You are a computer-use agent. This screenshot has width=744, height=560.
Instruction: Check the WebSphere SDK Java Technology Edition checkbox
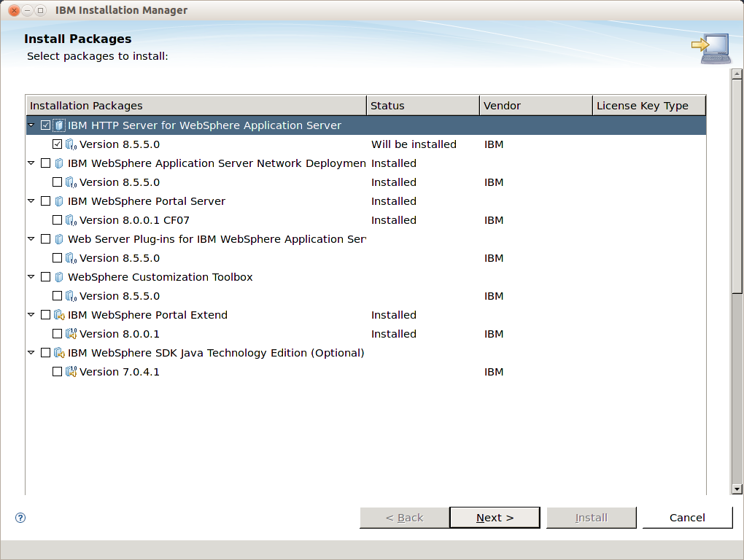[45, 353]
